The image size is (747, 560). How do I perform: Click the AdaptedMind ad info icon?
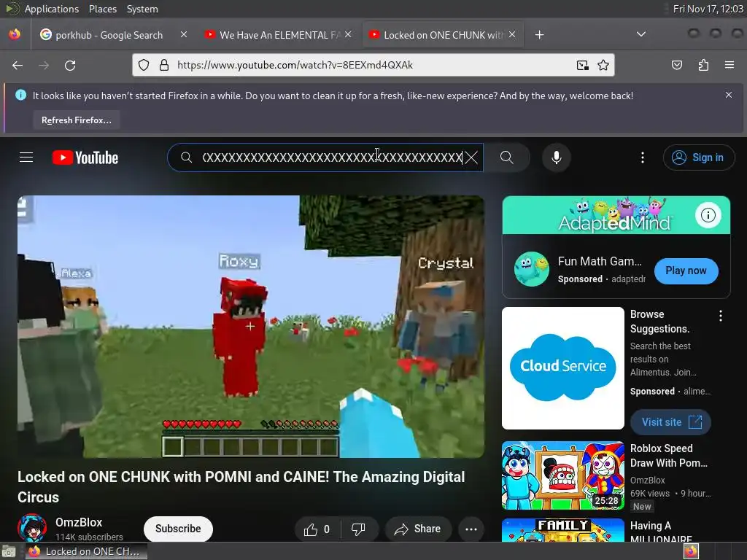pos(708,215)
